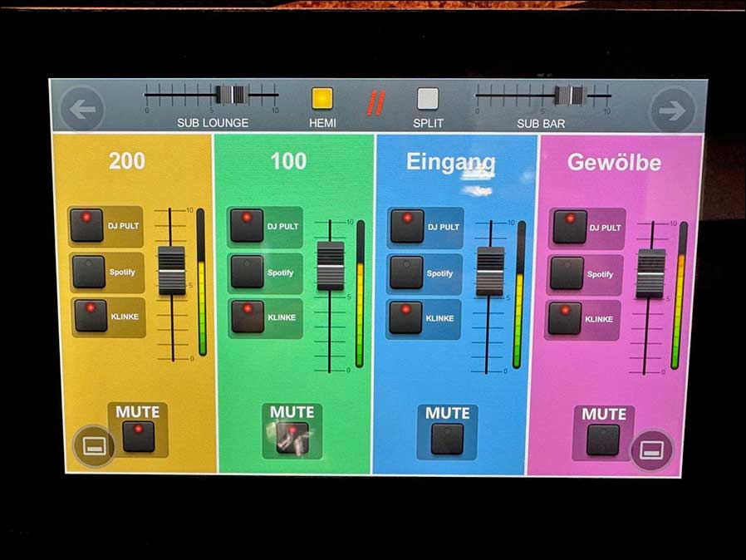Viewport: 746px width, 560px height.
Task: Select KLINKE source for zone 100
Action: pyautogui.click(x=247, y=317)
